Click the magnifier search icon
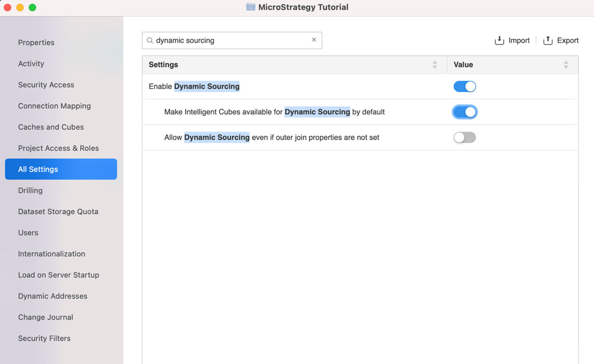 coord(150,40)
